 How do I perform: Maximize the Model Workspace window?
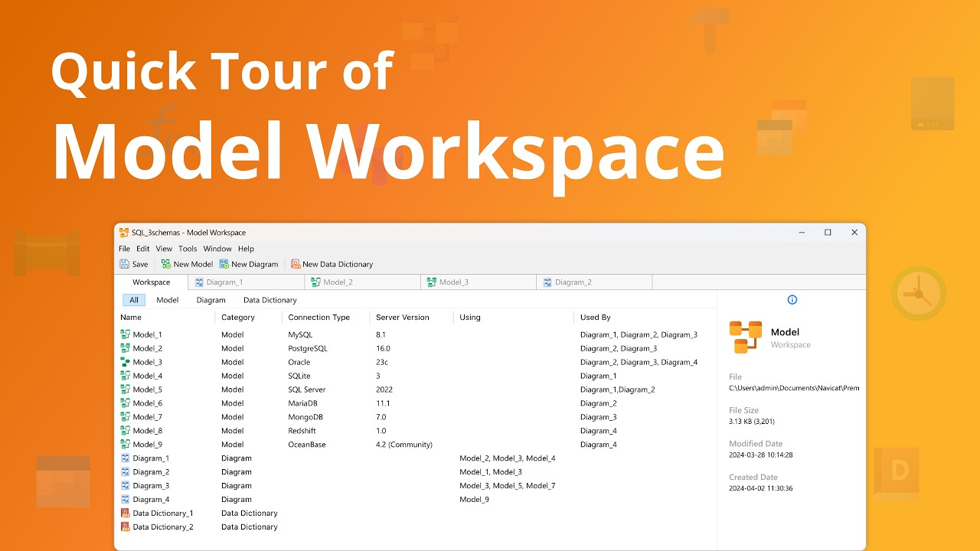828,233
